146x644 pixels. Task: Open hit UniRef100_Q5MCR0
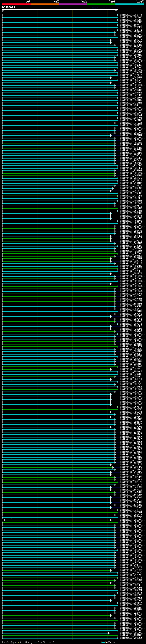pos(131,20)
